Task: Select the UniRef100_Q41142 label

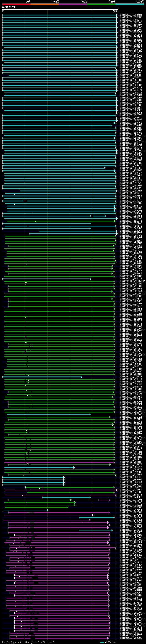Action: pos(131,35)
